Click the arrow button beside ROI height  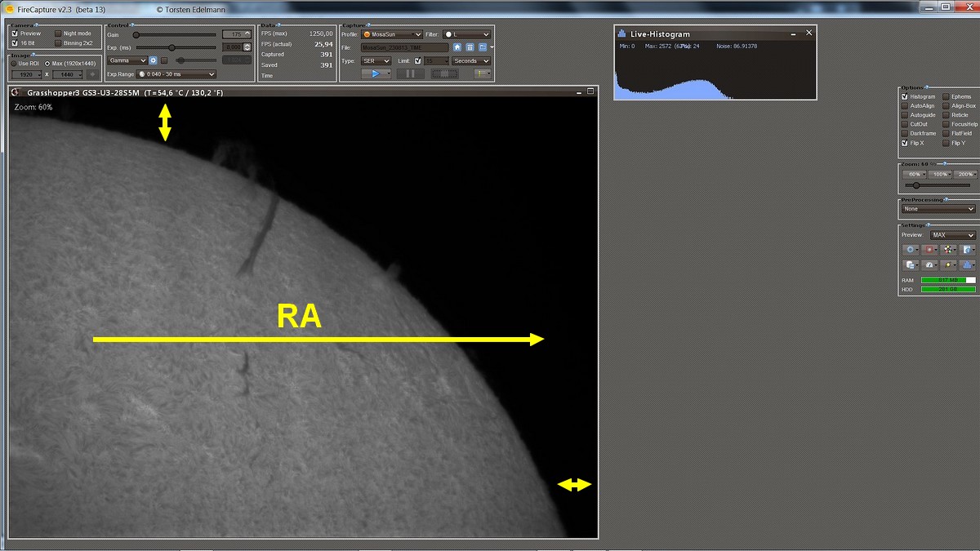(x=92, y=74)
